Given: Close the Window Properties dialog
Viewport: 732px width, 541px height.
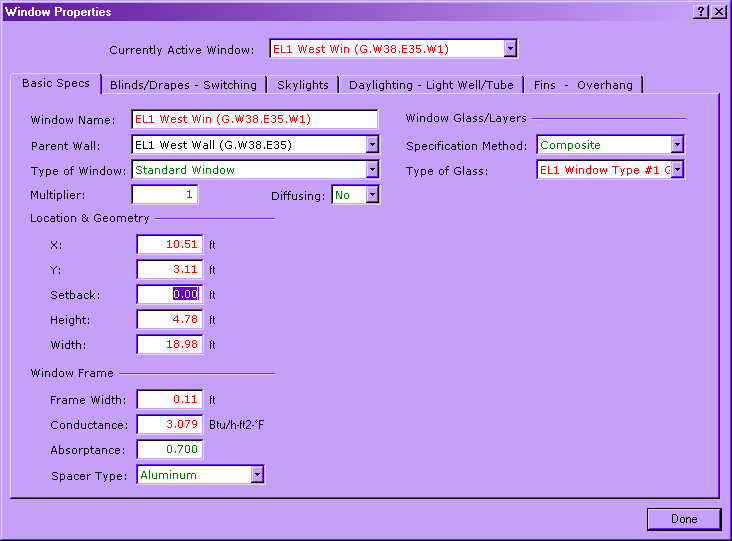Looking at the screenshot, I should [x=718, y=12].
